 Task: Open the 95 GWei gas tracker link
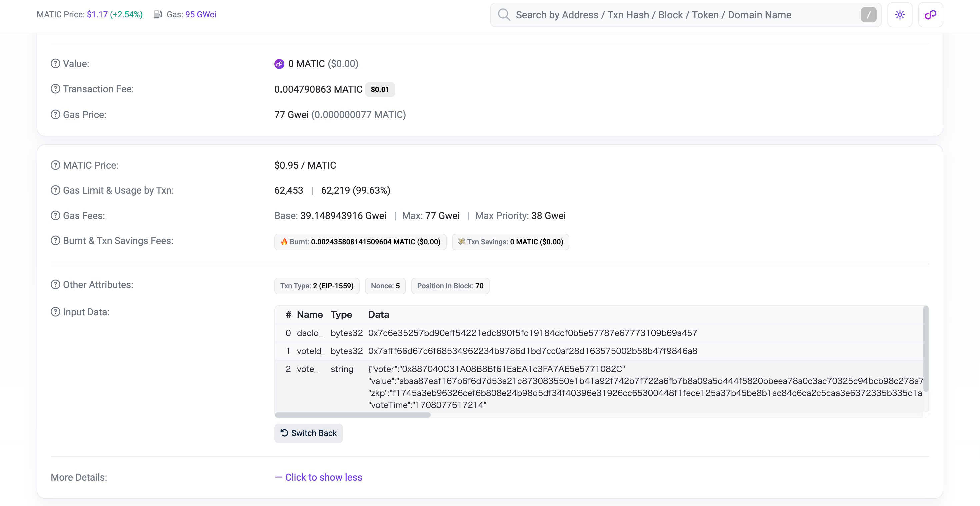(200, 14)
